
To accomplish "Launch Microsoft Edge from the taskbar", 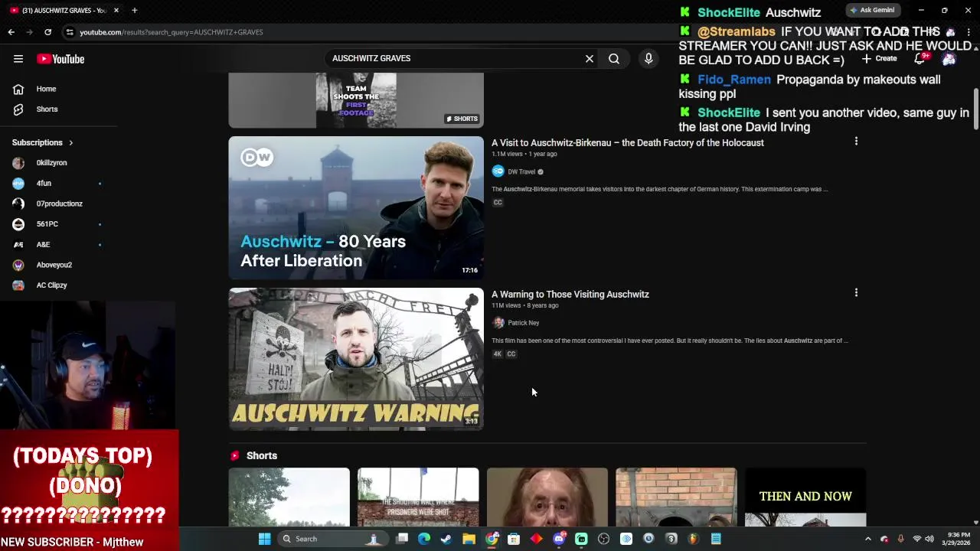I will tap(424, 539).
